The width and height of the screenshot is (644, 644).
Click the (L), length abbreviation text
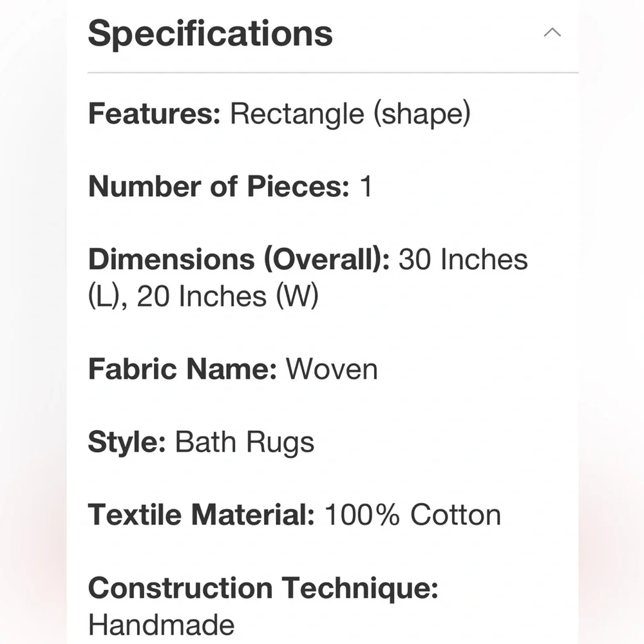click(108, 296)
